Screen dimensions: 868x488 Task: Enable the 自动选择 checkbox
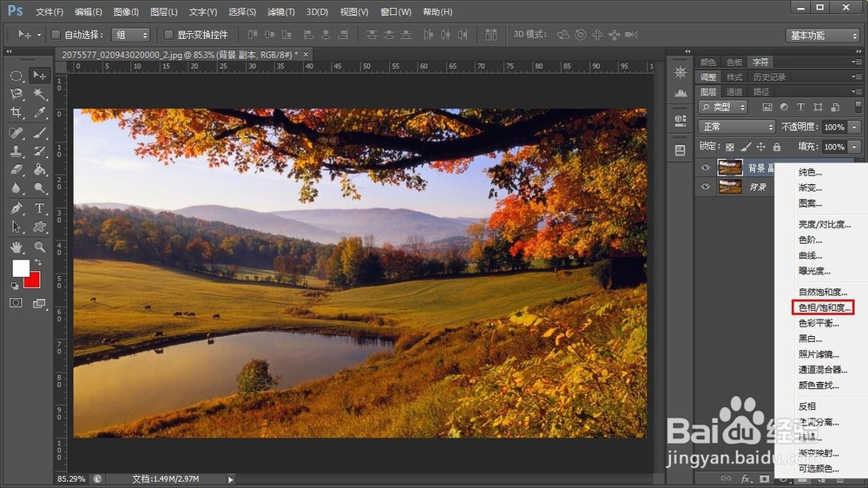pos(56,35)
